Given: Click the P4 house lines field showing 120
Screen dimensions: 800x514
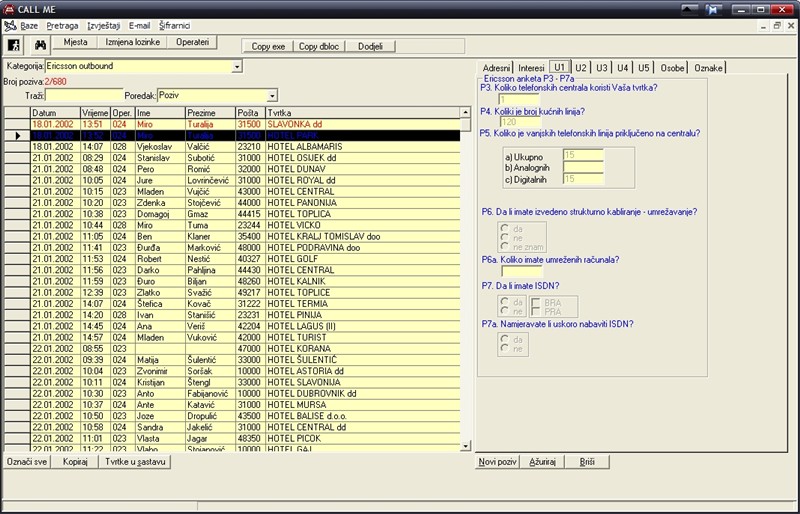Looking at the screenshot, I should click(x=519, y=122).
